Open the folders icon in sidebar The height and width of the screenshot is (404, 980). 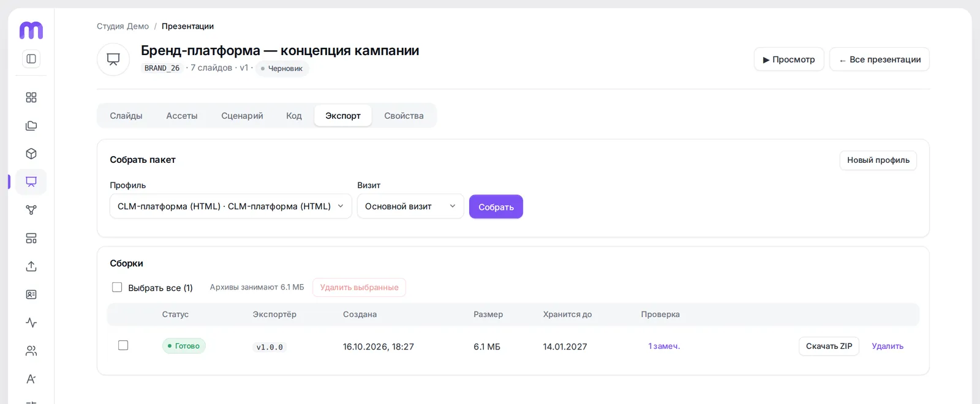click(x=31, y=125)
